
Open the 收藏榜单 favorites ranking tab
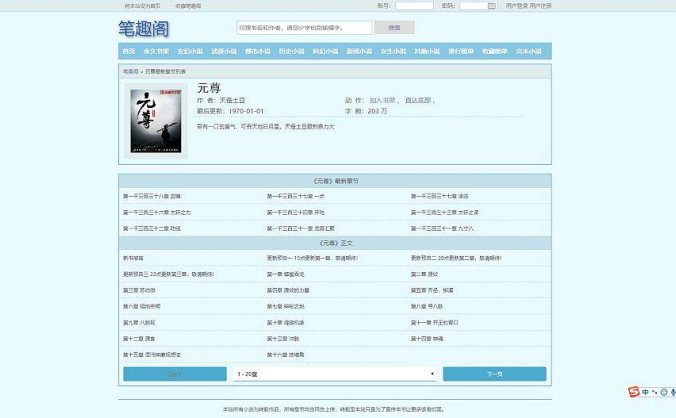(495, 51)
